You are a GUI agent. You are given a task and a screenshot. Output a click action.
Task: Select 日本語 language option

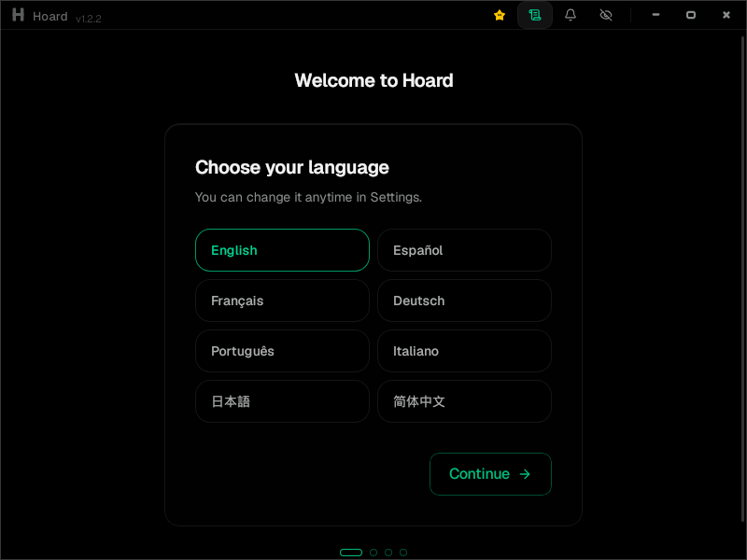282,401
